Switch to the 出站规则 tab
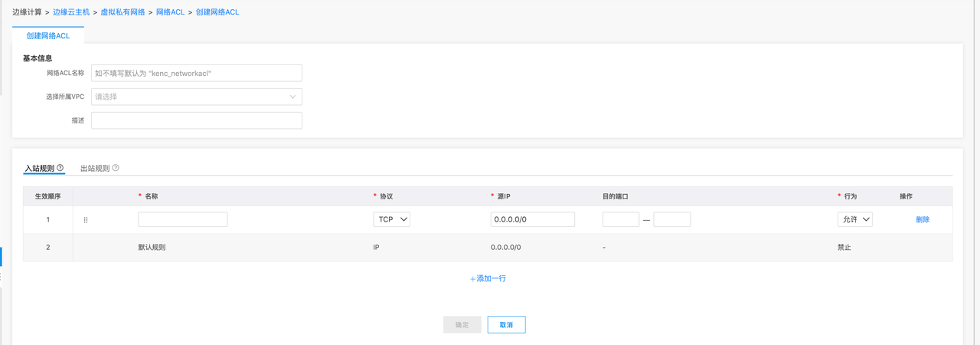 (95, 168)
